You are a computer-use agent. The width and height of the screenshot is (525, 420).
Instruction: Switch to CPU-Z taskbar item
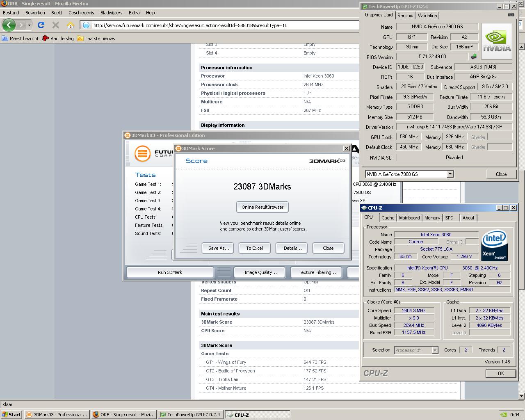258,414
